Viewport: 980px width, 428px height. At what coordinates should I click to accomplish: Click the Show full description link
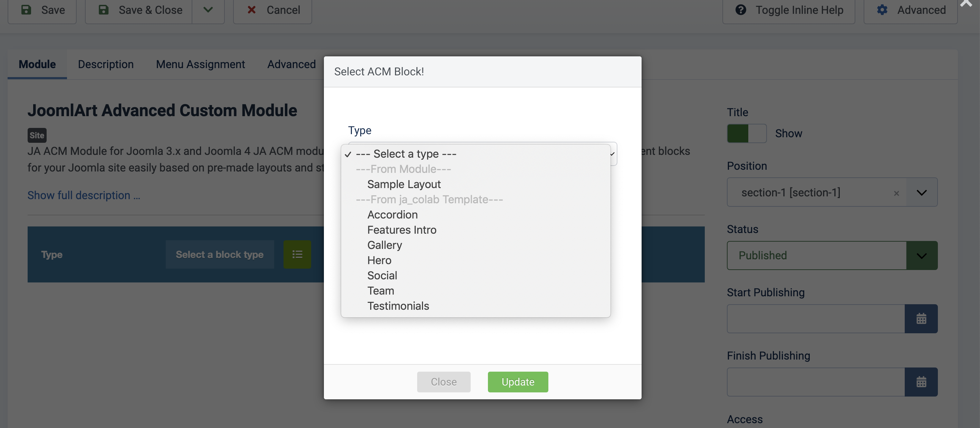click(x=84, y=195)
